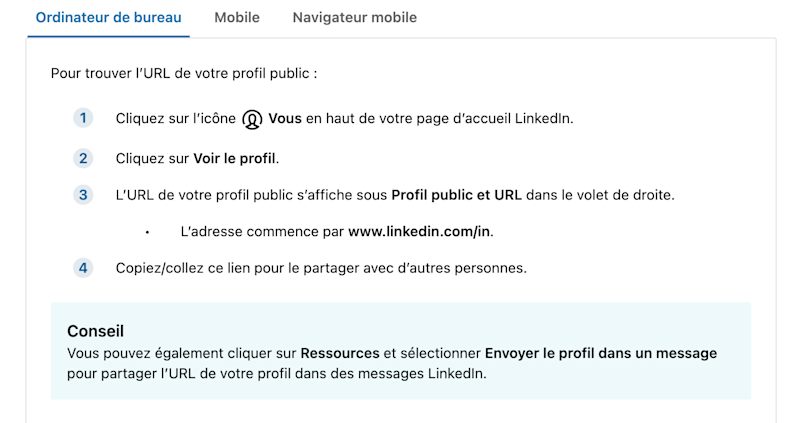Click the step 3 number badge

point(83,195)
